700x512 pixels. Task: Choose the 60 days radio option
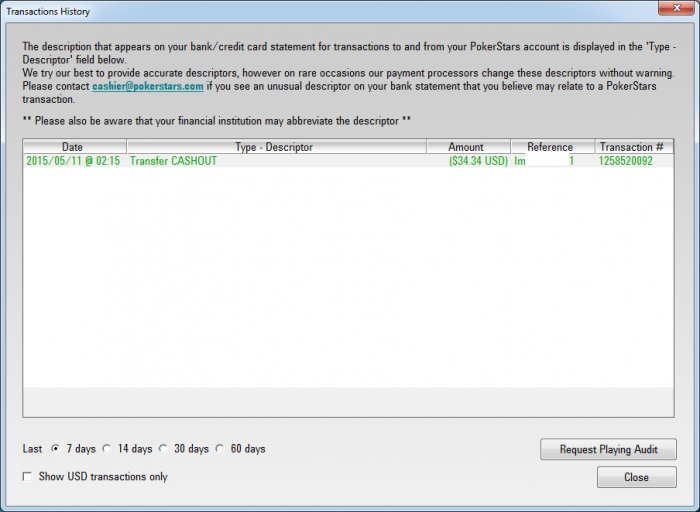(x=220, y=449)
